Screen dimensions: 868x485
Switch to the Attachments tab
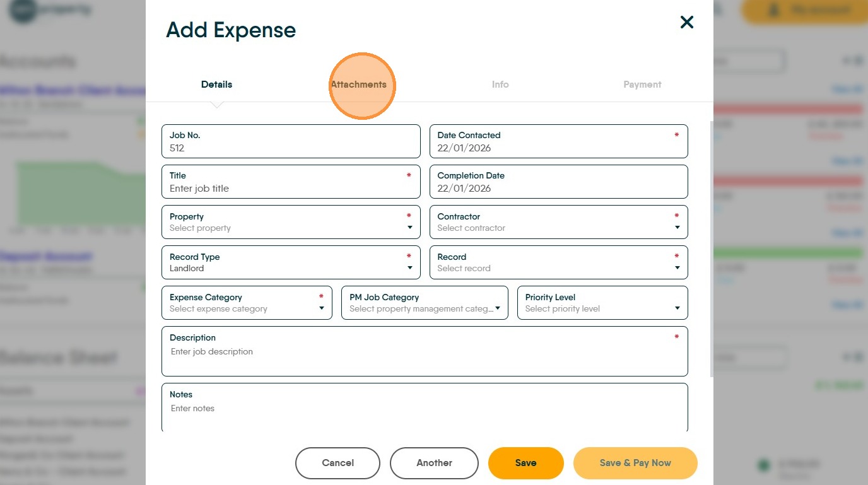pos(359,85)
